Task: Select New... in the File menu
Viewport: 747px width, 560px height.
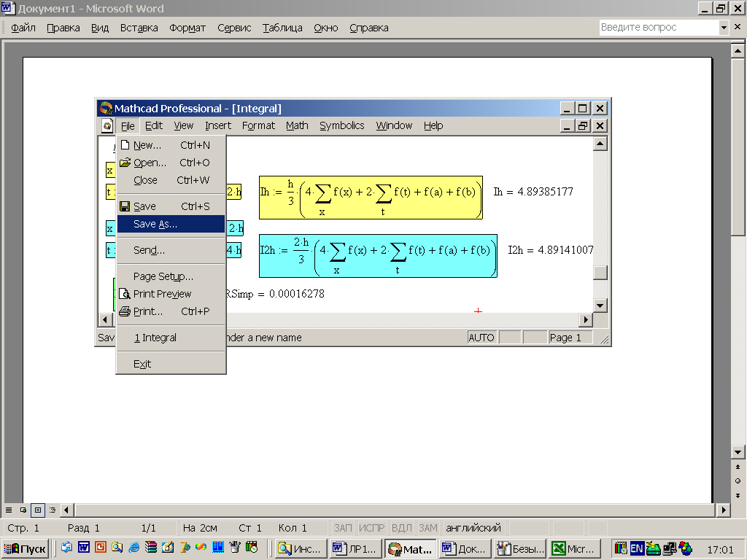Action: point(171,145)
